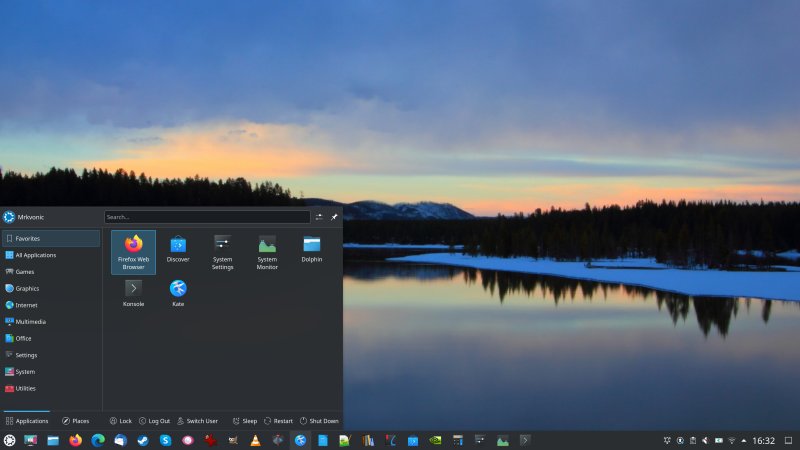Open the Wi-Fi network tray icon
Image resolution: width=800 pixels, height=450 pixels.
coord(731,440)
